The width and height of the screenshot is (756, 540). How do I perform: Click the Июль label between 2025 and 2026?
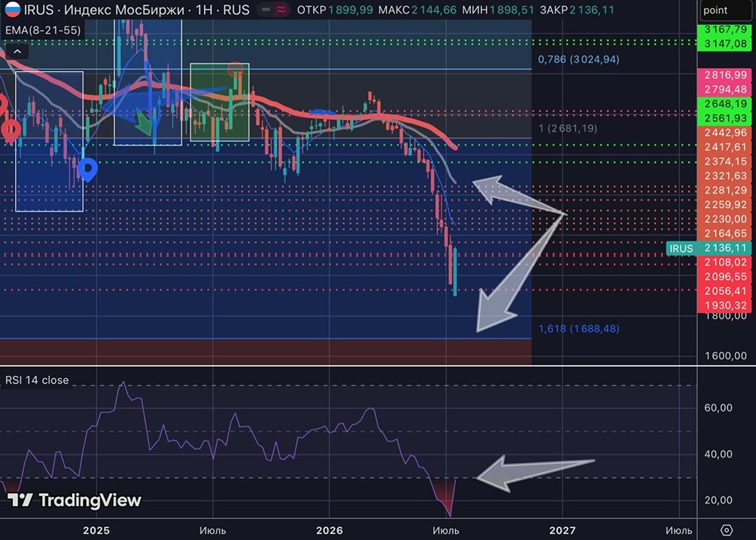pyautogui.click(x=212, y=531)
